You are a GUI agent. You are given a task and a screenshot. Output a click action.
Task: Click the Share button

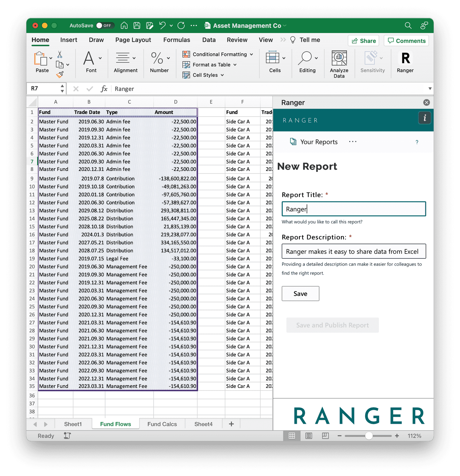point(363,41)
